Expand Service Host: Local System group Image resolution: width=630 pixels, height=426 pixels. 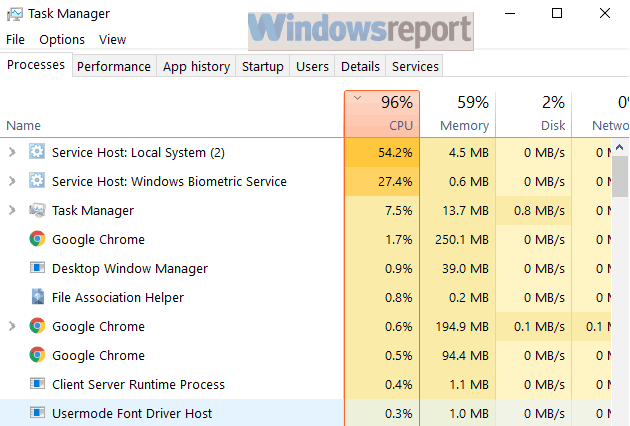[12, 152]
